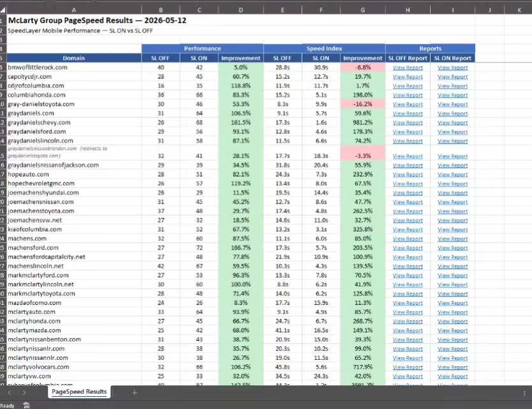Go to the previous sheet with the left arrow
This screenshot has height=409, width=532.
9,392
